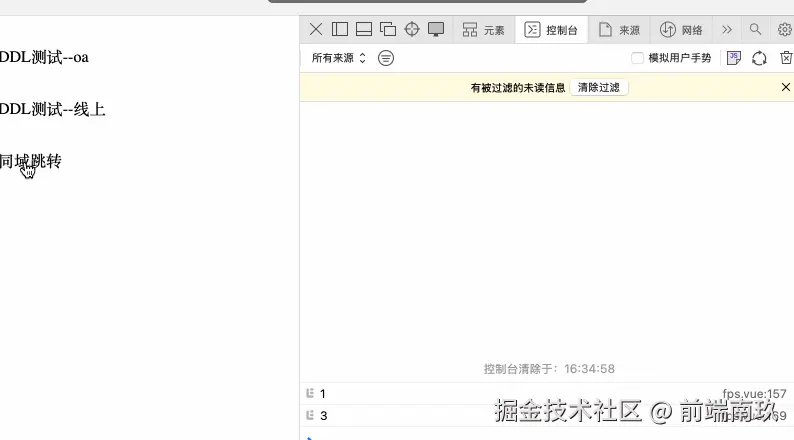The image size is (794, 440).
Task: Open the console filter options icon
Action: pyautogui.click(x=386, y=58)
